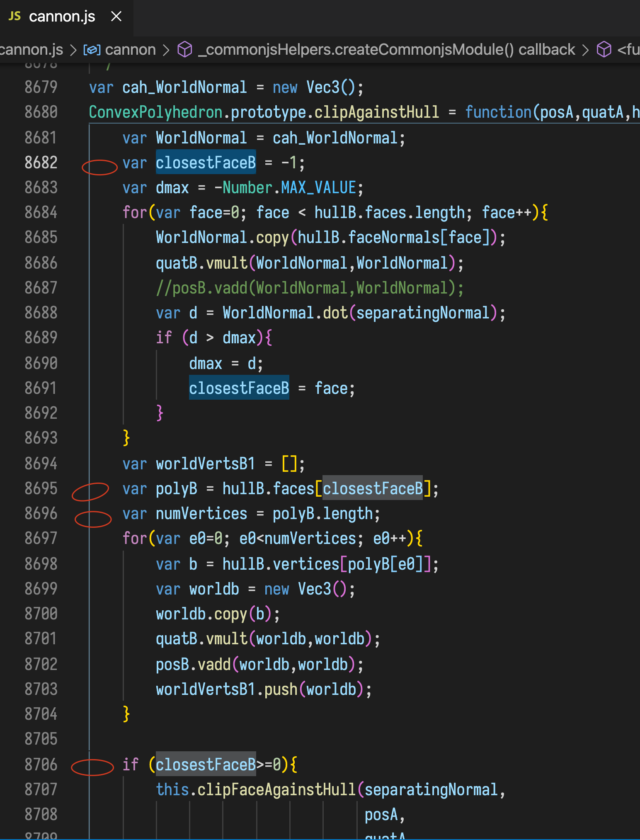Click worldVertsB1 declaration on line 8694
Image resolution: width=640 pixels, height=840 pixels.
206,464
